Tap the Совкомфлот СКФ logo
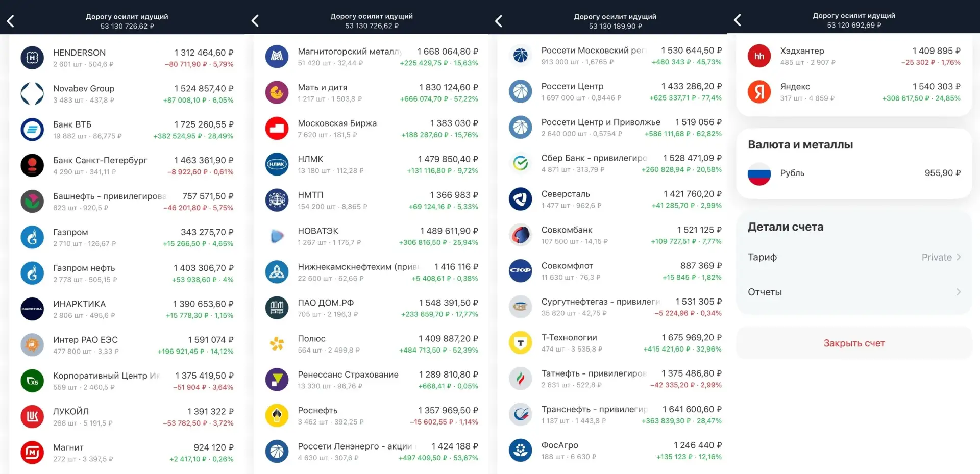The width and height of the screenshot is (980, 474). coord(520,271)
